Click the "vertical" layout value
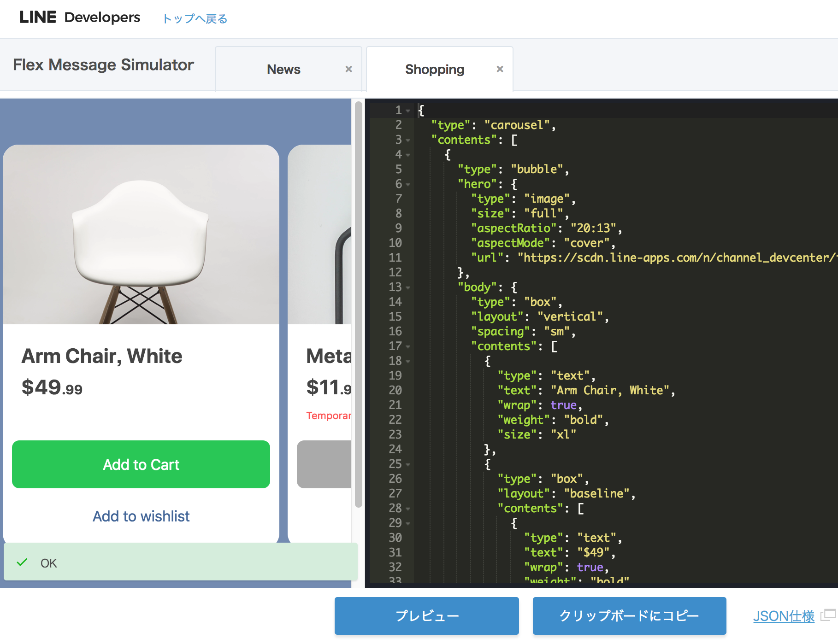The image size is (838, 644). pyautogui.click(x=570, y=316)
